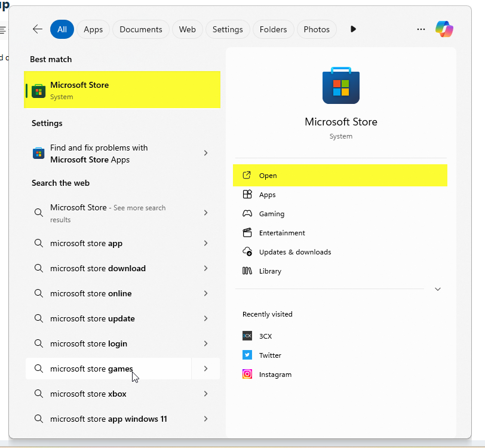Viewport: 485px width, 448px height.
Task: Switch to the Documents filter tab
Action: [141, 29]
